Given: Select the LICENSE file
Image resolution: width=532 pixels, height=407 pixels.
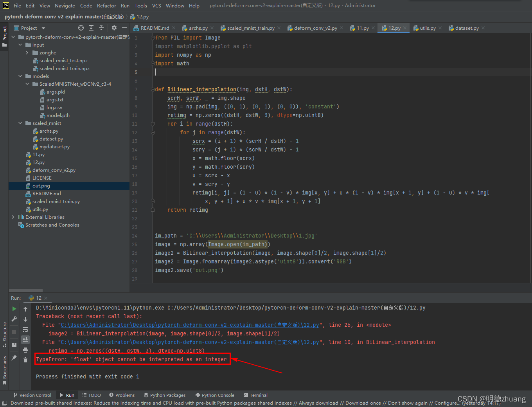Looking at the screenshot, I should tap(42, 178).
